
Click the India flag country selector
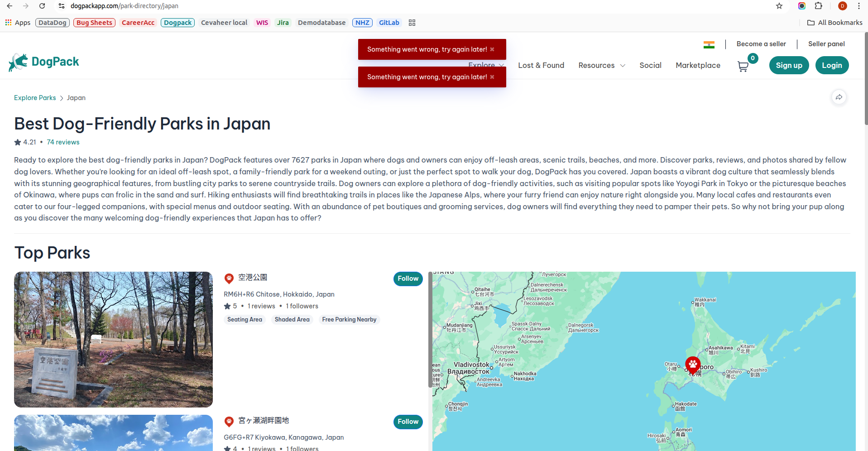click(709, 44)
